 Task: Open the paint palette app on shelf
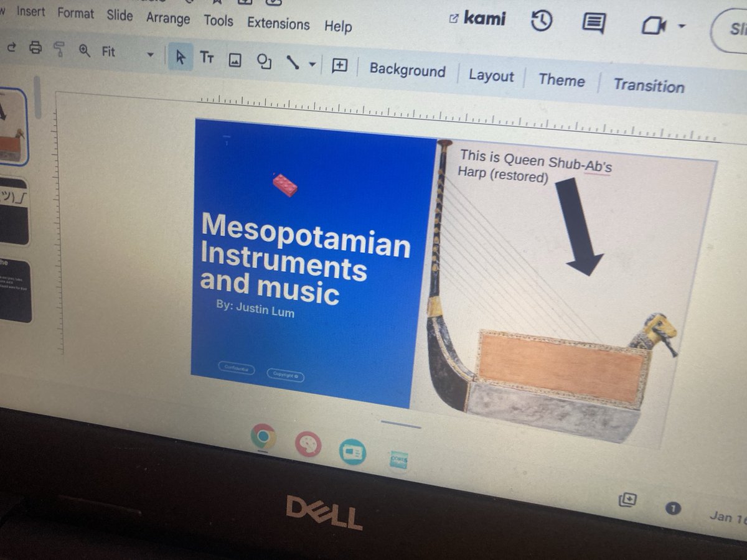(x=308, y=444)
